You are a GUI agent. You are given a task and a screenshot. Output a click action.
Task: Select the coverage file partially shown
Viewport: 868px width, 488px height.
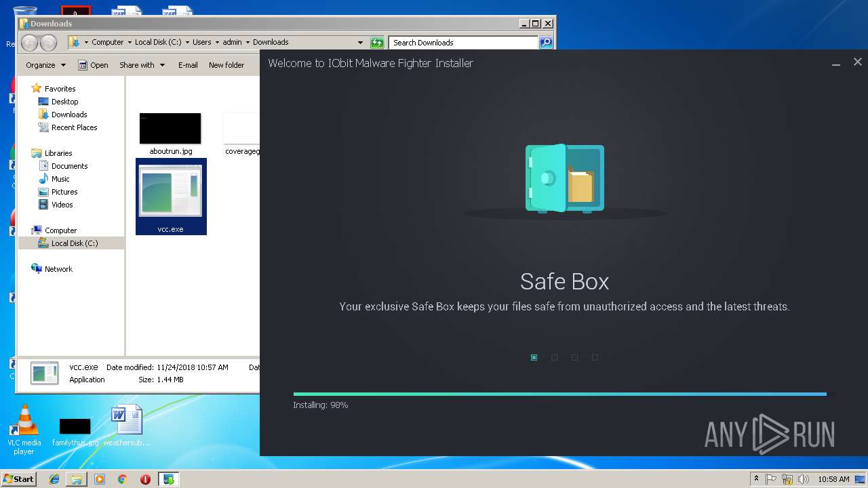click(x=242, y=134)
